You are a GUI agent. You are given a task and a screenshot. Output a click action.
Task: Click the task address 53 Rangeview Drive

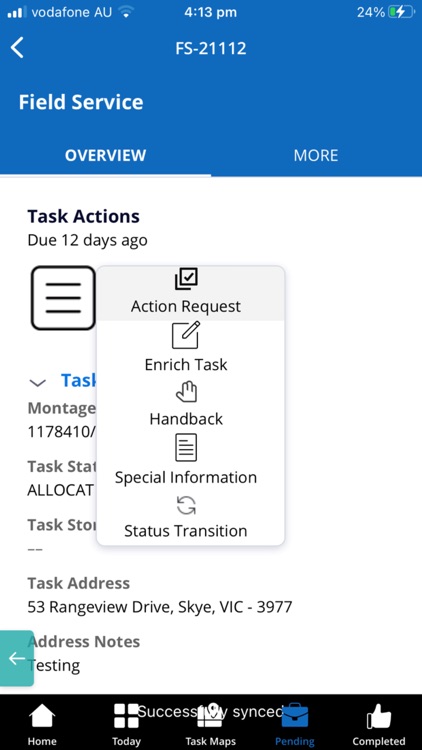[160, 607]
